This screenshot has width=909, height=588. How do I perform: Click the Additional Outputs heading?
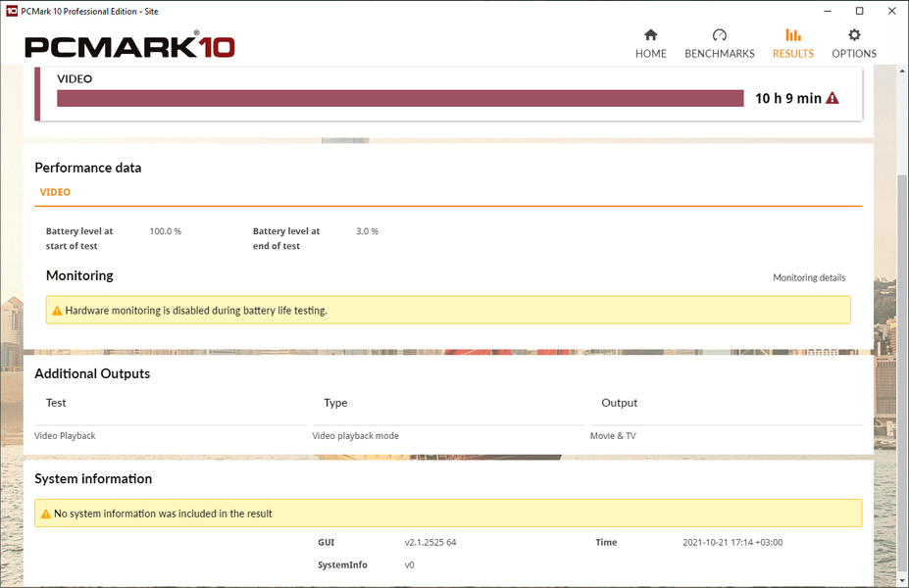tap(92, 373)
